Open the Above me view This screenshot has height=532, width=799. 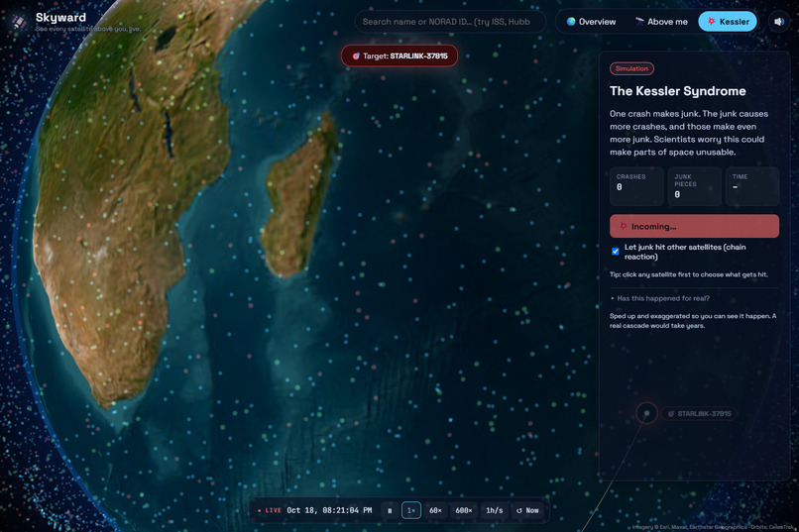pos(661,22)
